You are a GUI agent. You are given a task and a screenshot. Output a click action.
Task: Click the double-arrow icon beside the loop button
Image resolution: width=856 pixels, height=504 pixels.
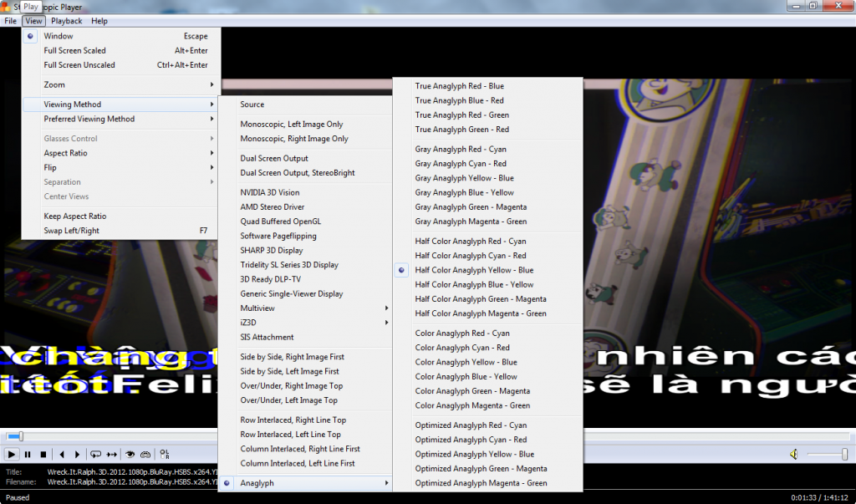pos(111,454)
